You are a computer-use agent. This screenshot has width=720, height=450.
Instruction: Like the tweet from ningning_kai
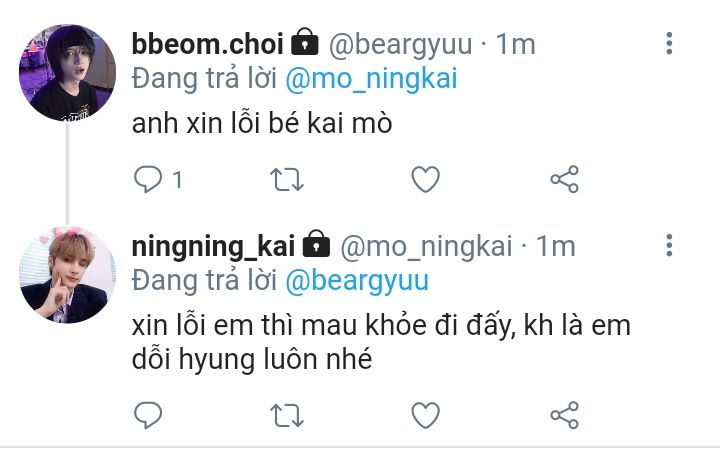[425, 415]
